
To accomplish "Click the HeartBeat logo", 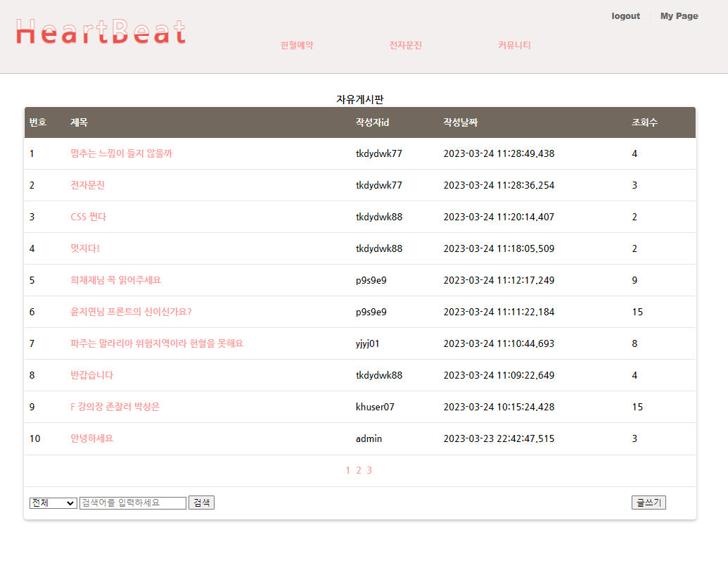I will coord(101,32).
